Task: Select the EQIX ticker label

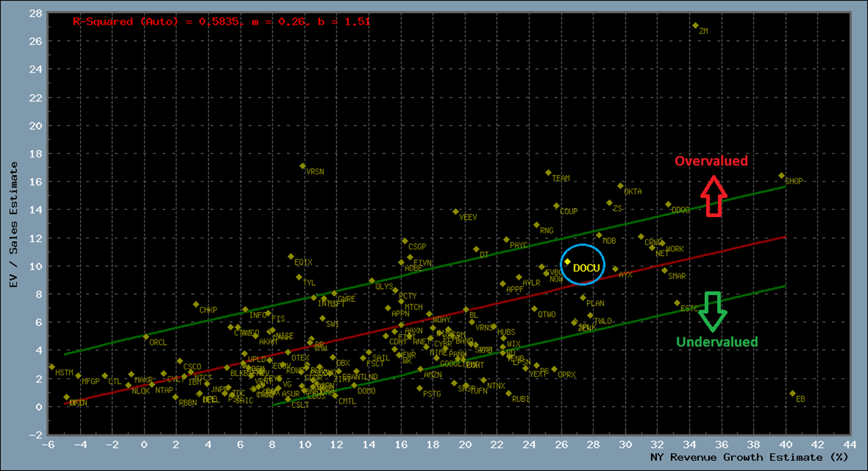Action: 303,262
